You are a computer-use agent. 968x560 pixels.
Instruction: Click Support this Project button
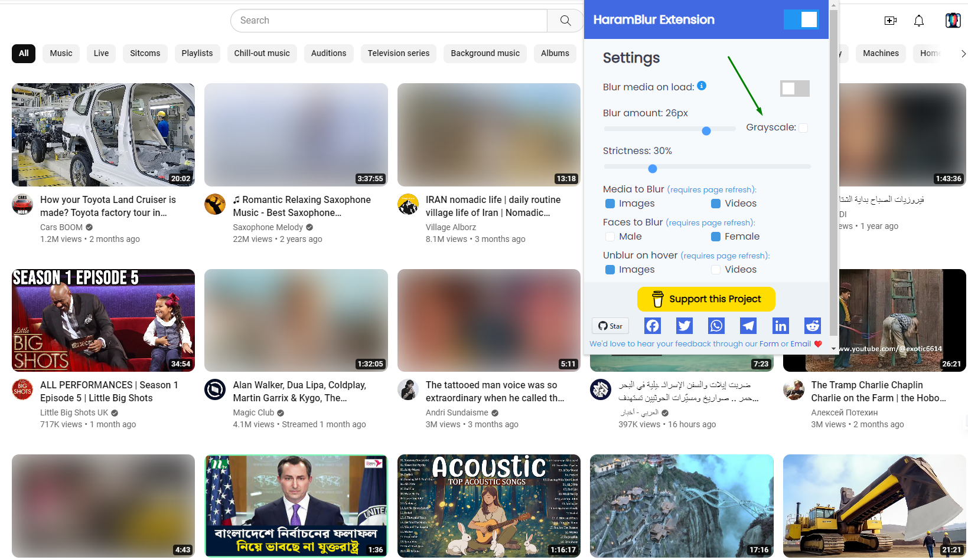point(706,299)
